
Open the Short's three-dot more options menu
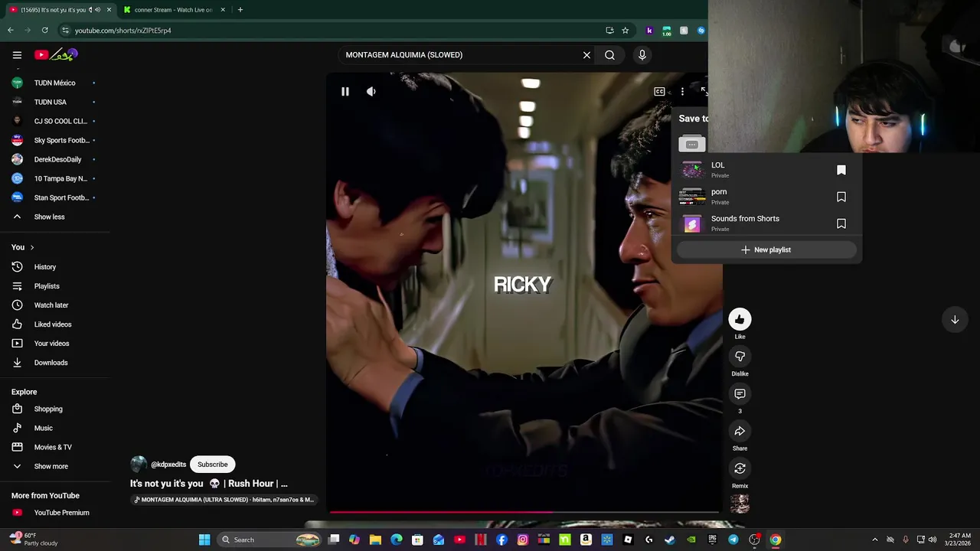(x=682, y=92)
